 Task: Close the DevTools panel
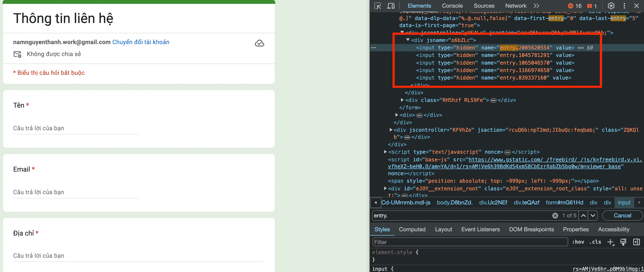click(x=637, y=6)
